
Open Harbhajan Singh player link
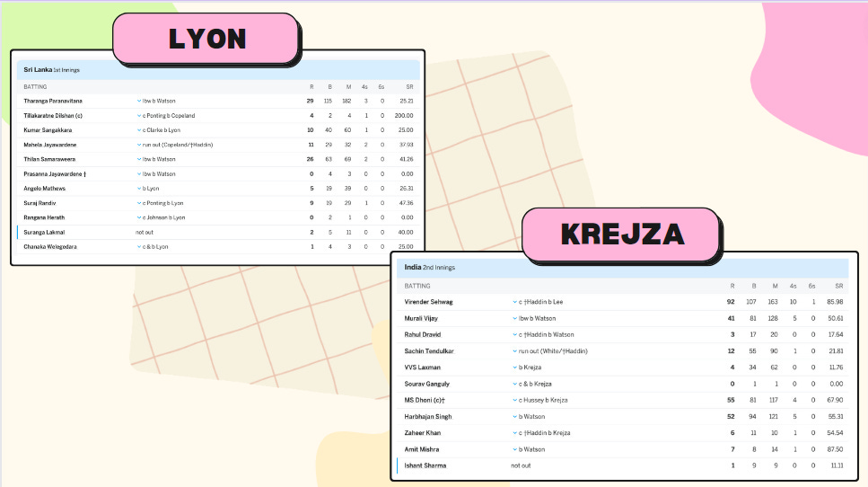[428, 417]
